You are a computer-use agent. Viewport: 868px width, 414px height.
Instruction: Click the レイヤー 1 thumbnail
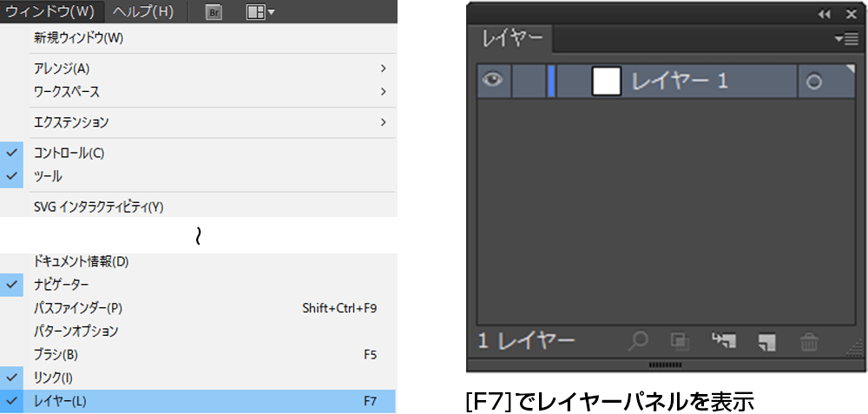click(x=606, y=81)
